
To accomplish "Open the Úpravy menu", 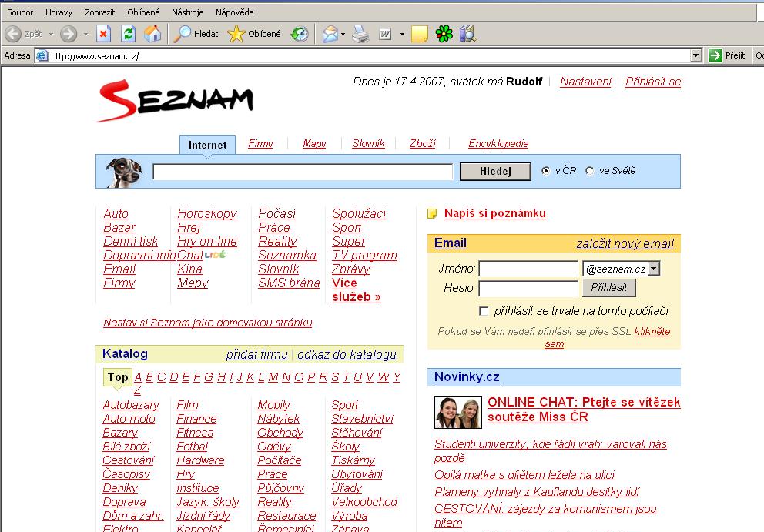I will coord(59,12).
